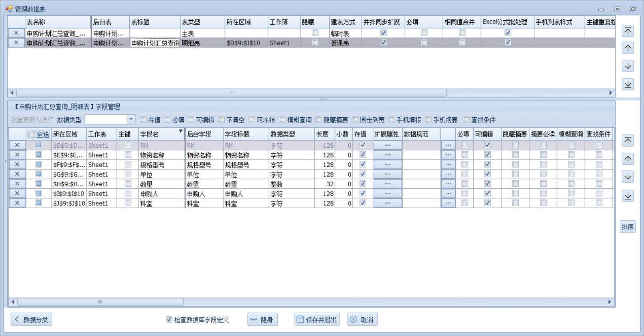
Task: Open 扩展属性 dialog for 数量 field
Action: (388, 184)
